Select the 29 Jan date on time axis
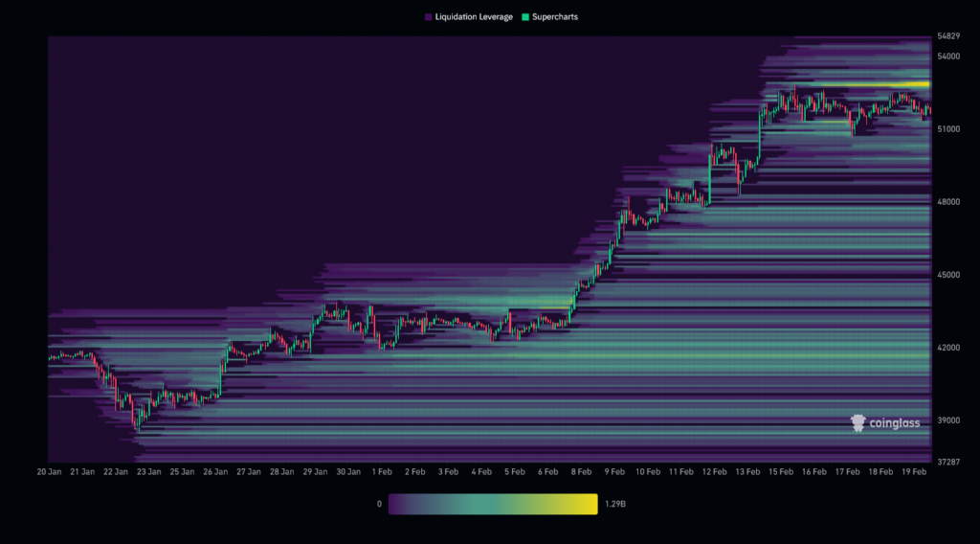980x544 pixels. 315,471
